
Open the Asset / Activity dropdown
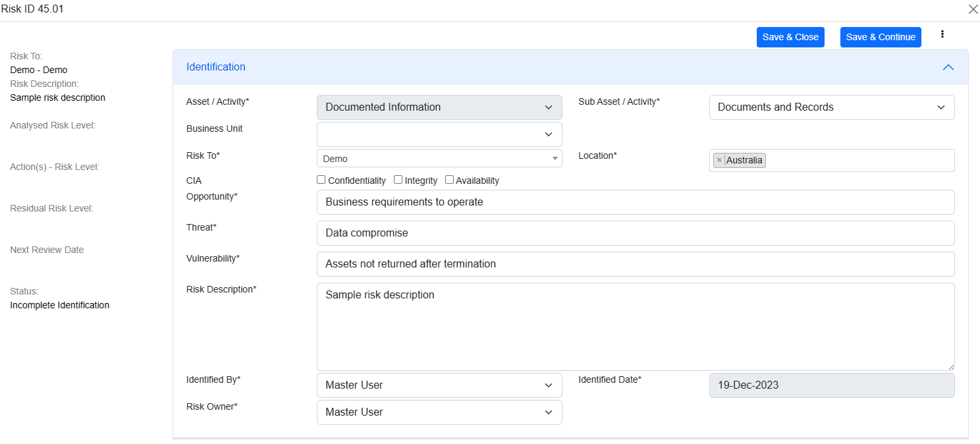coord(439,107)
